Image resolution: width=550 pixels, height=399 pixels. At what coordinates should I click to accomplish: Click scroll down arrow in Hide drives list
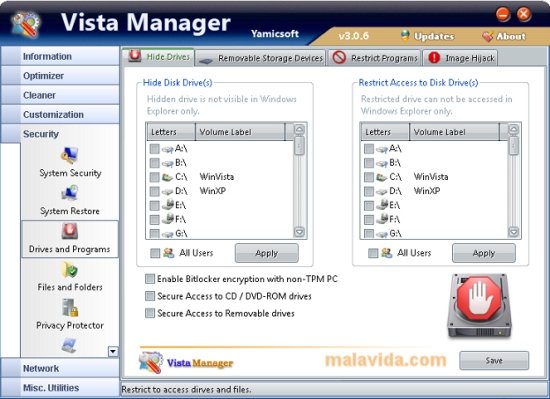point(300,232)
